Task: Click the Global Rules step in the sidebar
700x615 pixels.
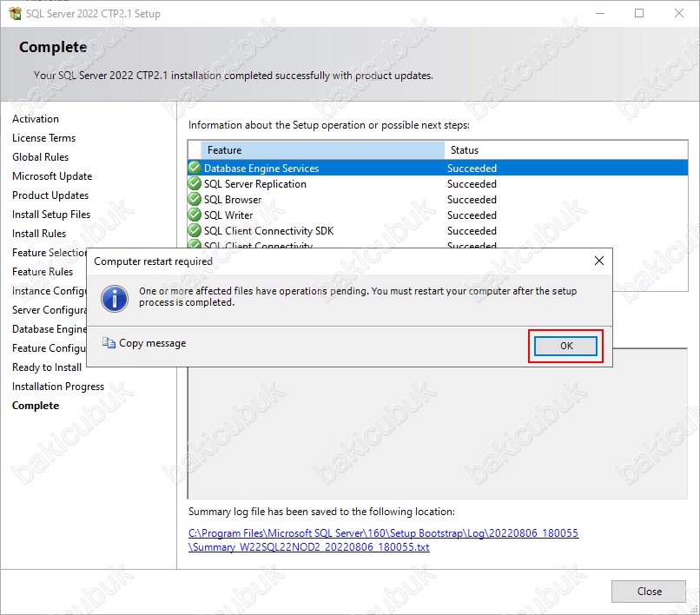Action: [40, 157]
